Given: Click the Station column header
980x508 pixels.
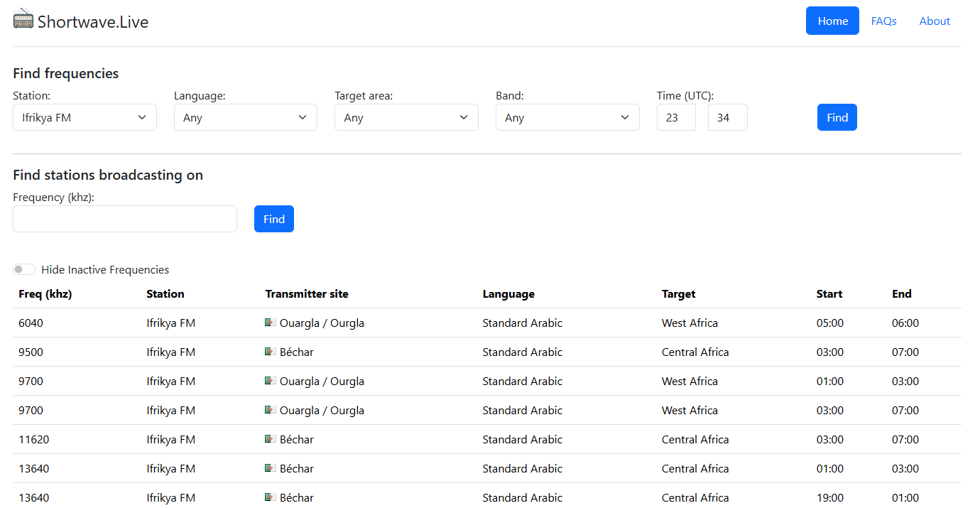Looking at the screenshot, I should [165, 293].
